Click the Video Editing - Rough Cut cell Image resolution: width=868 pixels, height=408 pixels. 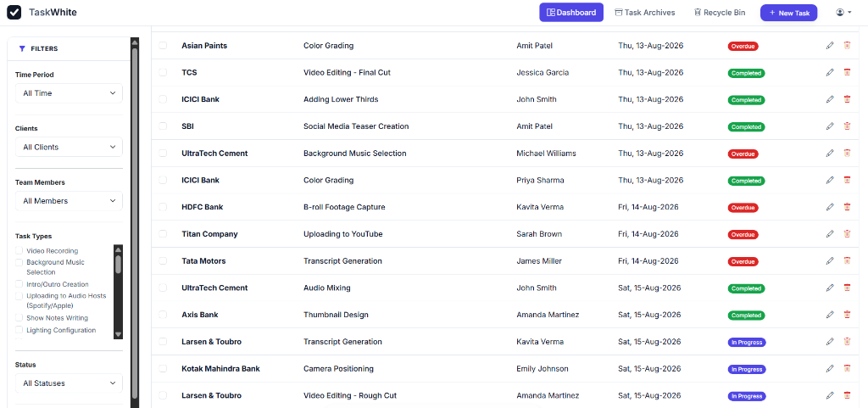coord(350,395)
